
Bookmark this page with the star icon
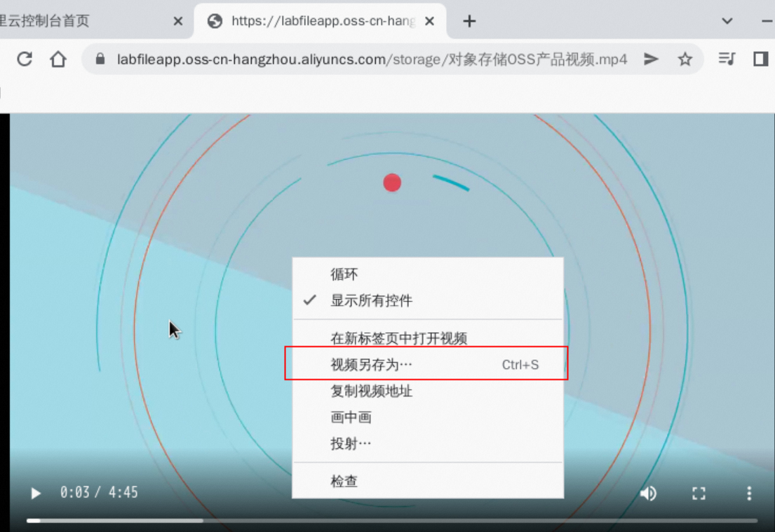click(685, 60)
